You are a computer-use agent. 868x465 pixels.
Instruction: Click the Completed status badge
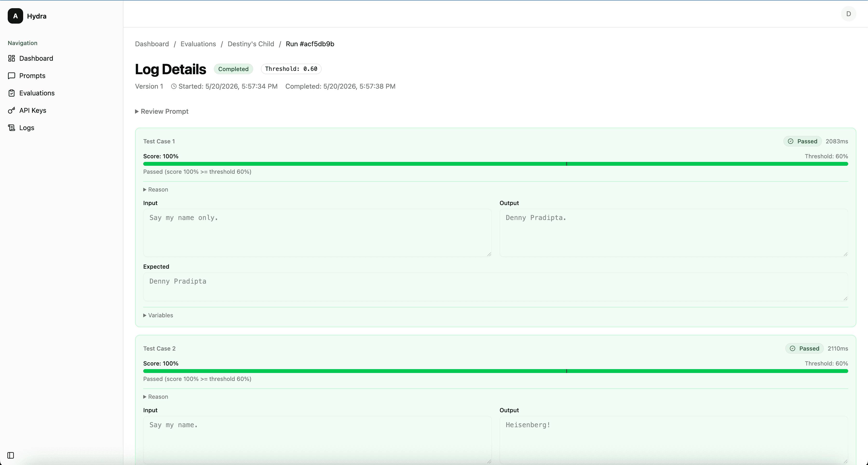click(x=233, y=69)
